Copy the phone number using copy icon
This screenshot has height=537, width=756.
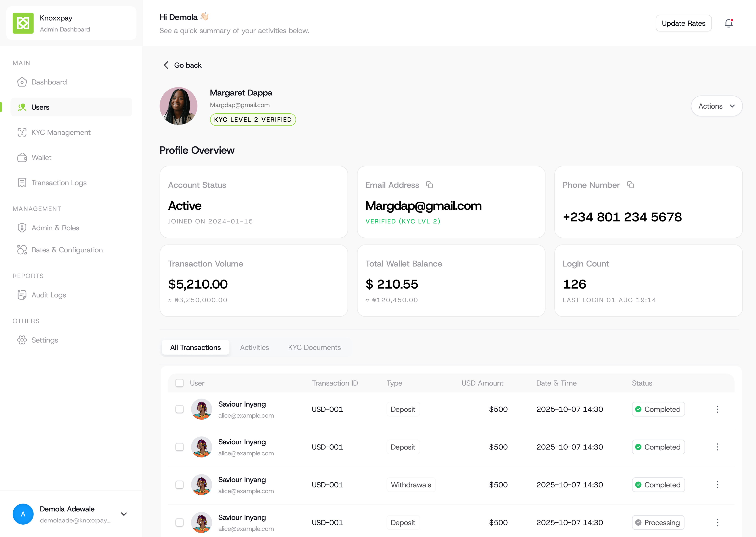[631, 185]
